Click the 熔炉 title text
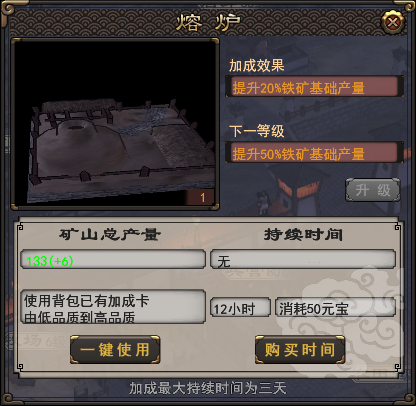 coord(208,23)
